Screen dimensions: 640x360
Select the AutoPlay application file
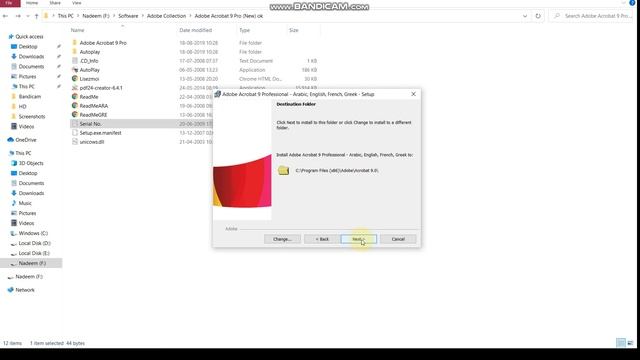click(89, 70)
